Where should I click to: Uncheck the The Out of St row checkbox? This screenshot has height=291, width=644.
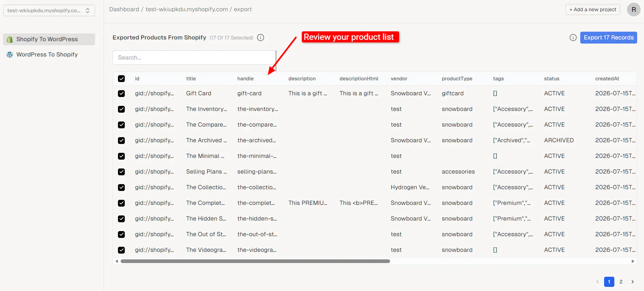[x=121, y=235]
